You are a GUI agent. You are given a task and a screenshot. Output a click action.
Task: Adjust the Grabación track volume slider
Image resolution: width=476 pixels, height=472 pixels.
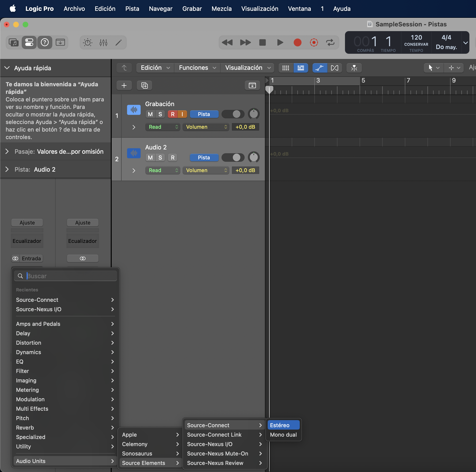[x=233, y=114]
